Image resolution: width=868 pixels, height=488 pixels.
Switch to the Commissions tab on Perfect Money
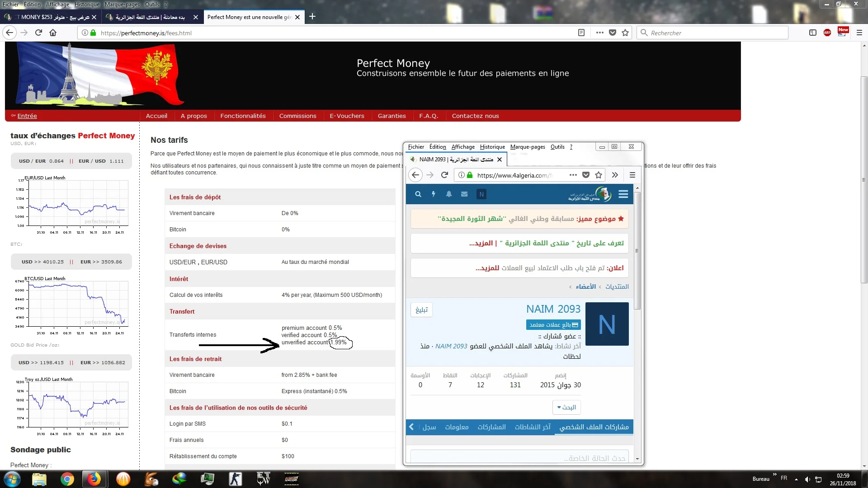pyautogui.click(x=297, y=116)
